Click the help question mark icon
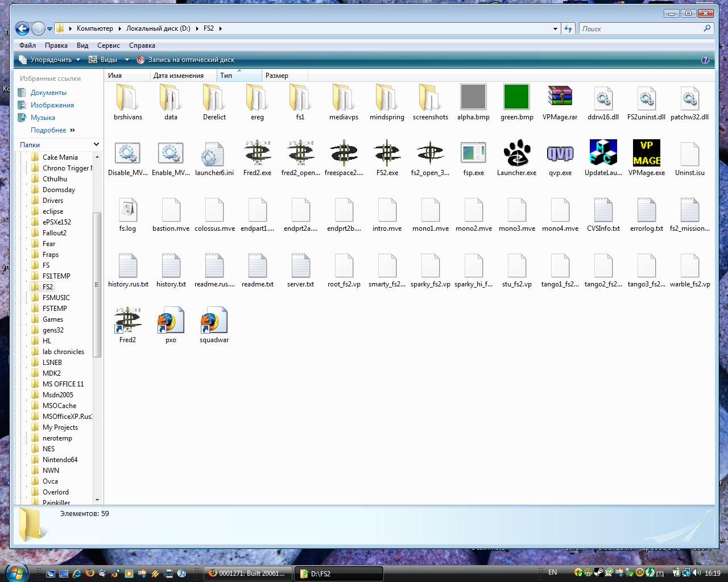The width and height of the screenshot is (728, 582). (x=705, y=60)
